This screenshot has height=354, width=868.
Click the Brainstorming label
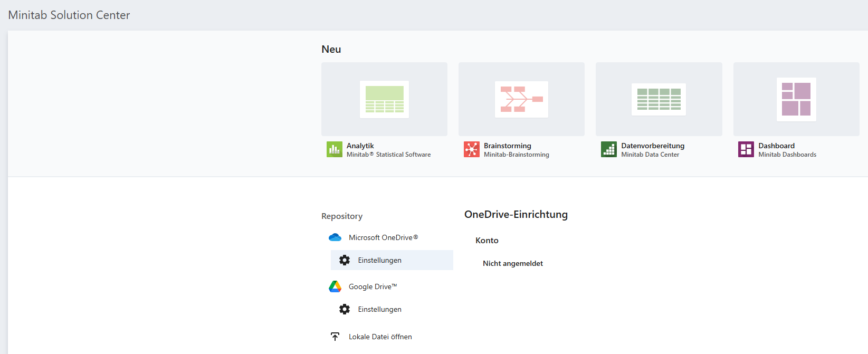click(x=508, y=146)
